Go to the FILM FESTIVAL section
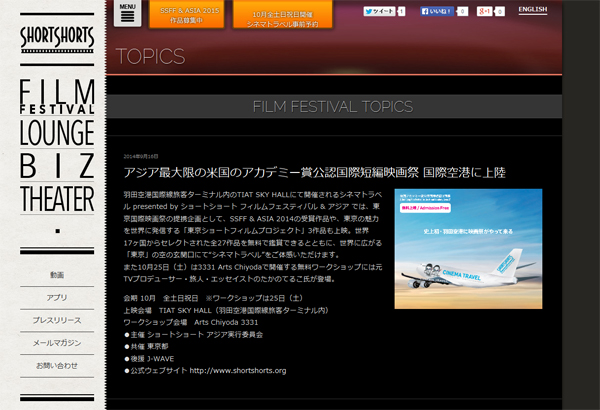The image size is (600, 410). pyautogui.click(x=57, y=96)
